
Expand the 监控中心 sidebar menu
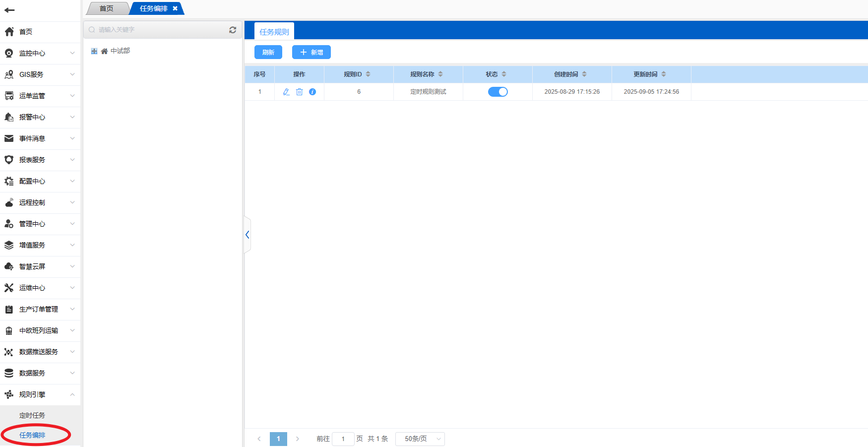40,53
